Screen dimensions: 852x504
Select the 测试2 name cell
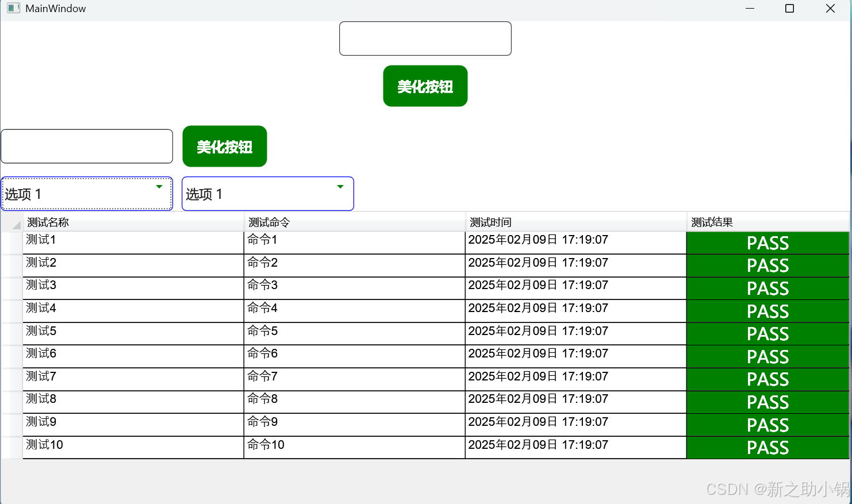click(x=133, y=266)
